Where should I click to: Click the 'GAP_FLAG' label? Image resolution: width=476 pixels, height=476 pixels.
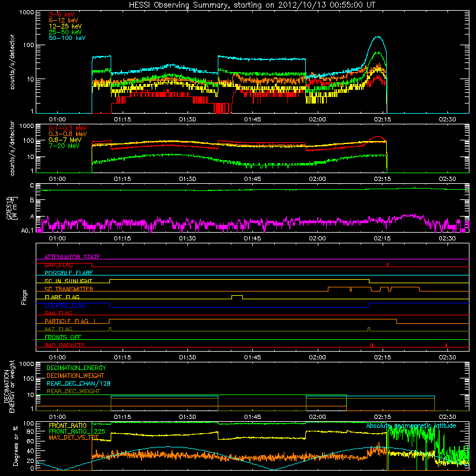tap(58, 265)
